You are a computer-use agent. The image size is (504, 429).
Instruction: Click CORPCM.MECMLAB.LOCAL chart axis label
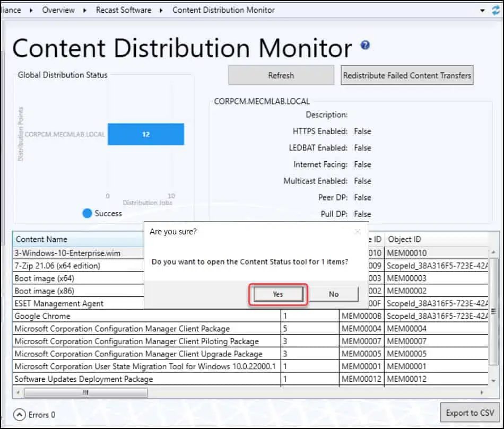65,134
